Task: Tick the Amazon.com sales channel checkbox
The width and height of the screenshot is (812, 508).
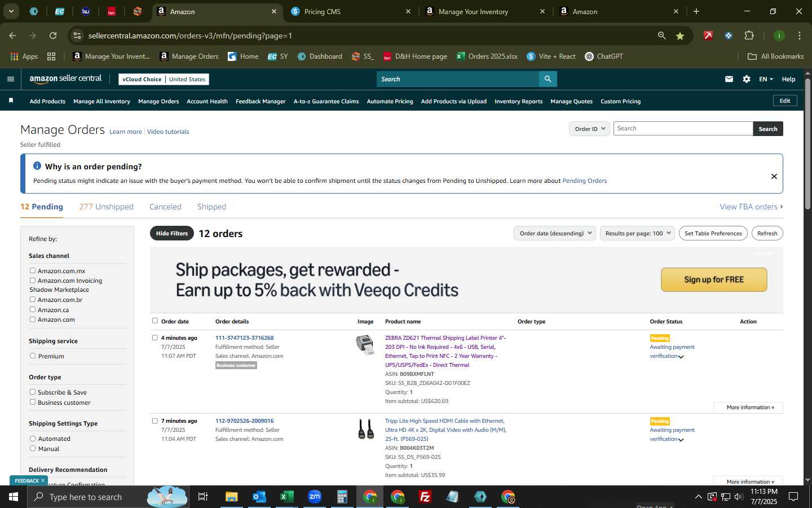Action: [x=33, y=319]
